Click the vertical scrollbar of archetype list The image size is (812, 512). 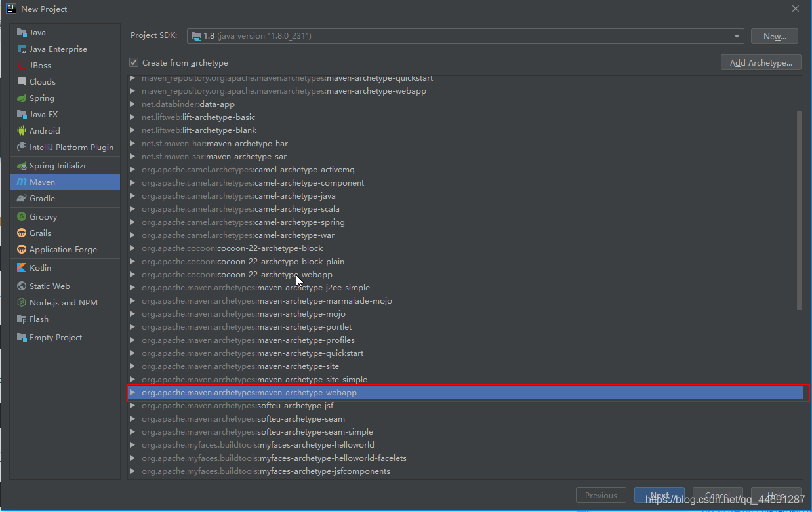(x=799, y=210)
